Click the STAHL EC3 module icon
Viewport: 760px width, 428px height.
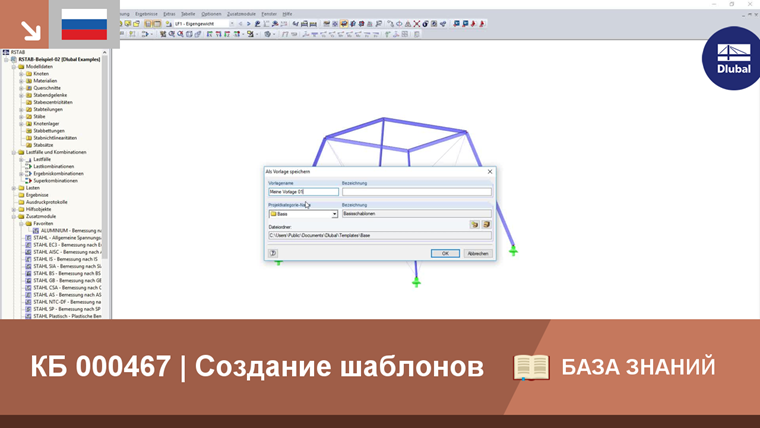coord(28,245)
